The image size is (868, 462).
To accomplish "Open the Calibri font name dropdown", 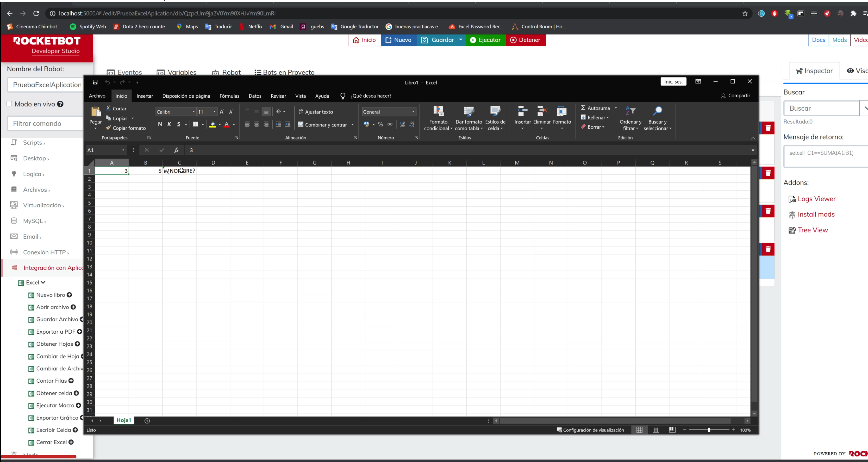I will pyautogui.click(x=194, y=112).
